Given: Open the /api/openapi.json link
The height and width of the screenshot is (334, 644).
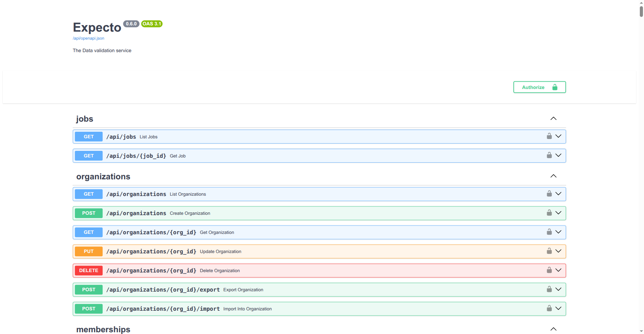Looking at the screenshot, I should 89,38.
